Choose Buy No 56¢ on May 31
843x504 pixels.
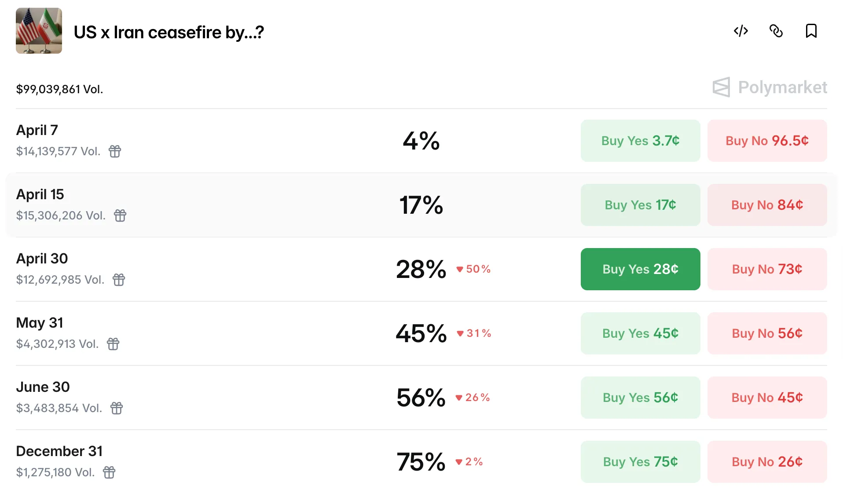point(767,333)
